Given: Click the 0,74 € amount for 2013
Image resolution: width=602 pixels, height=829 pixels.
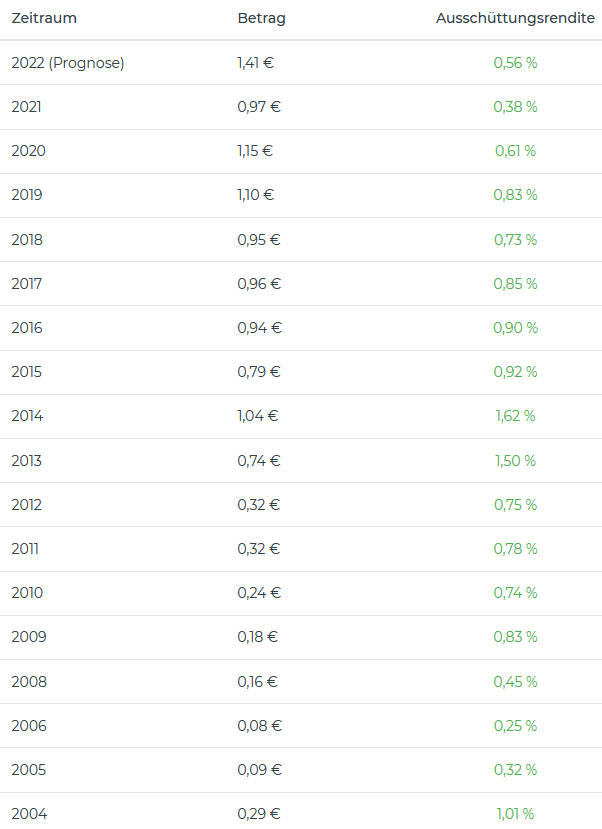Looking at the screenshot, I should (x=259, y=460).
